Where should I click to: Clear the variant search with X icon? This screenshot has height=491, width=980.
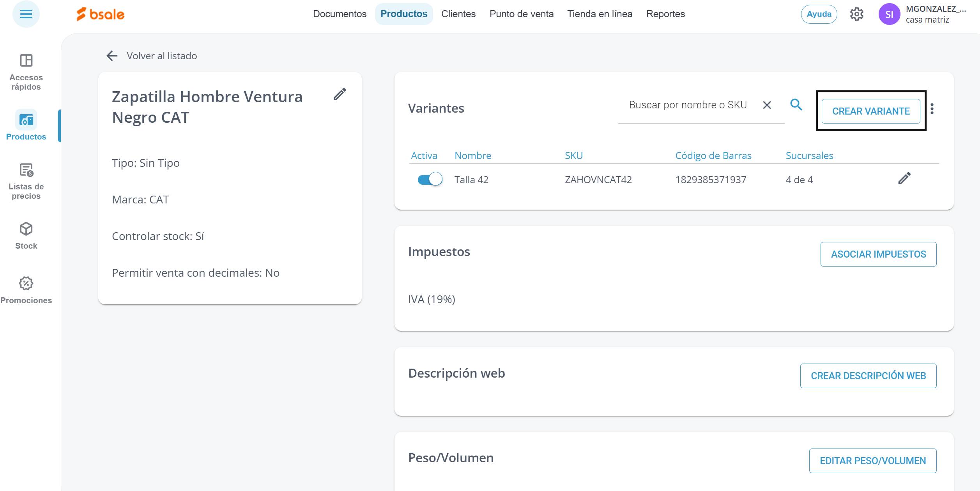(x=767, y=105)
